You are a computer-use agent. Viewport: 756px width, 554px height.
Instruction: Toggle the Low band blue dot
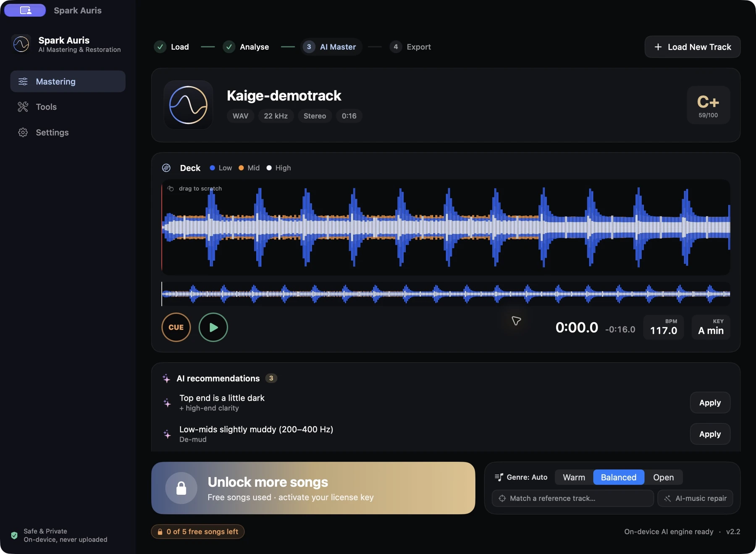[x=213, y=168]
